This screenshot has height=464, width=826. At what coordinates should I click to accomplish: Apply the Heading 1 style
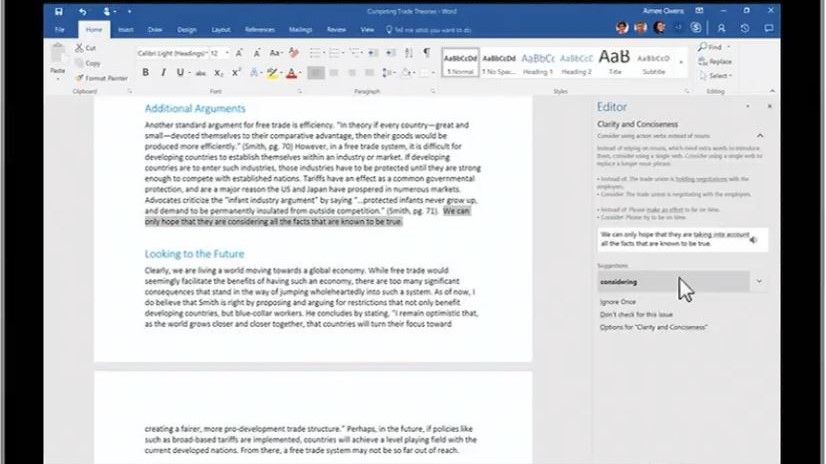point(537,63)
